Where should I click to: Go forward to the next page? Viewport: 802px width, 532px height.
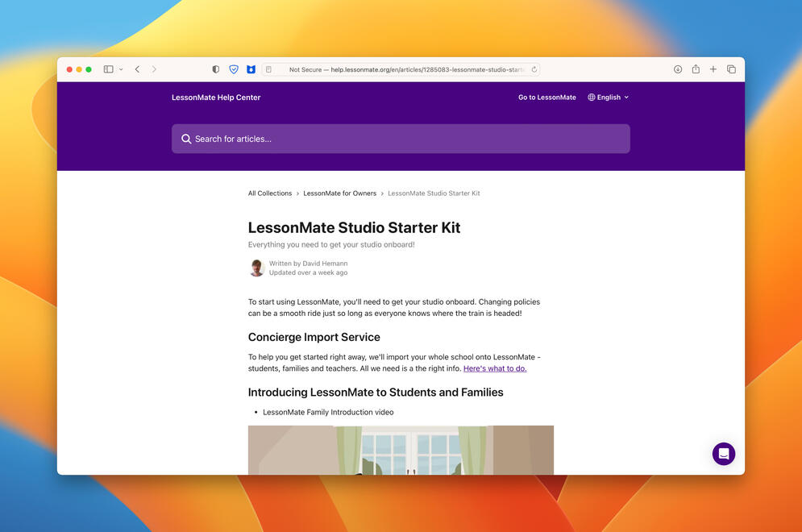154,69
